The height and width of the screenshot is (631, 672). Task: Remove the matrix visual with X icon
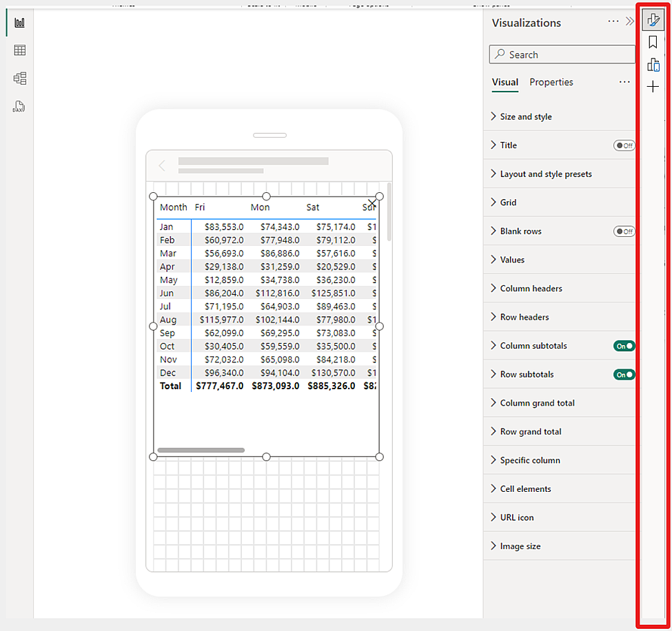click(372, 203)
